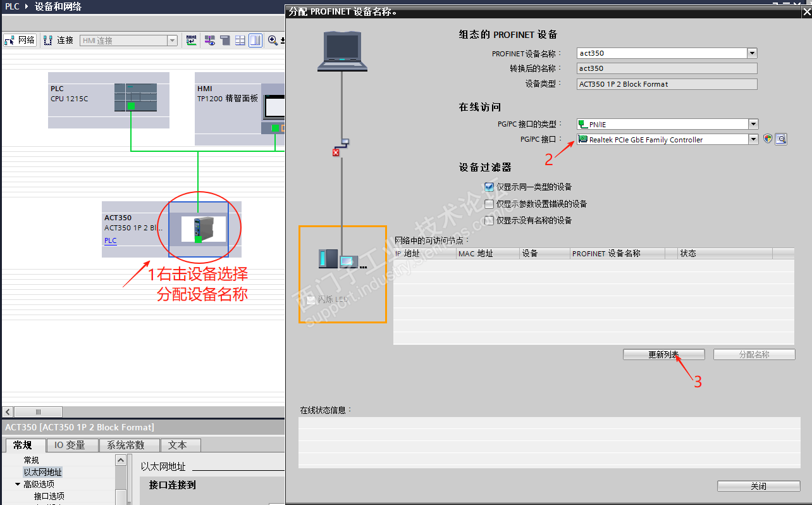
Task: Click the 设备类型 field
Action: click(667, 84)
